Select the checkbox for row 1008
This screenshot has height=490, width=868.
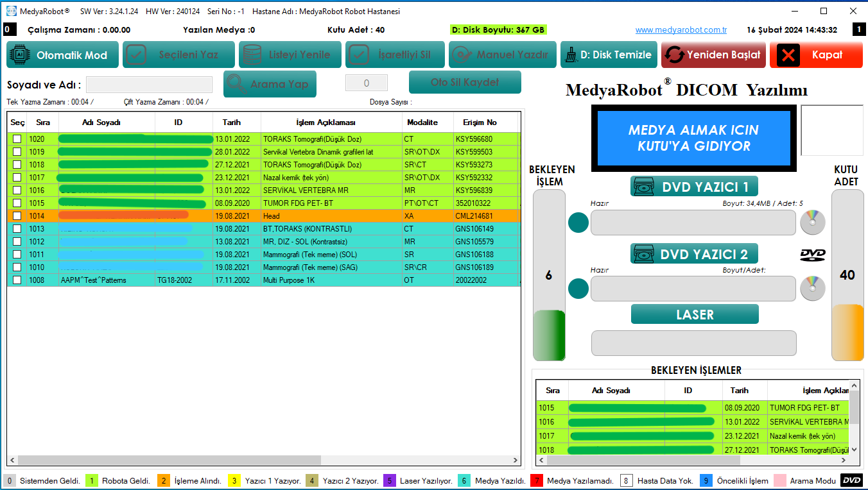tap(17, 280)
